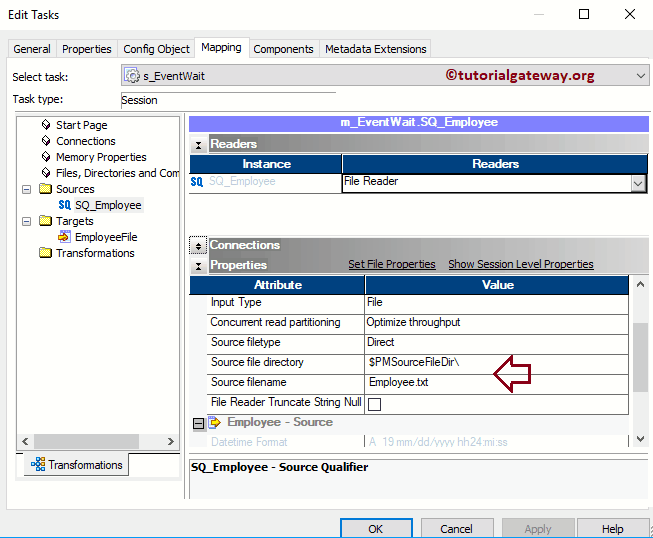Click the Attribute column header
This screenshot has height=538, width=653.
277,285
